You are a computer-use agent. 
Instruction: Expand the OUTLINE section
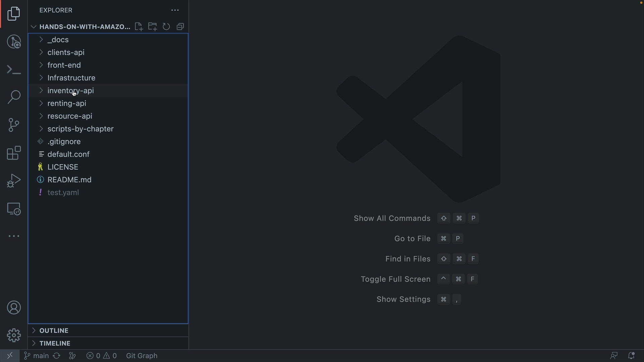[54, 330]
